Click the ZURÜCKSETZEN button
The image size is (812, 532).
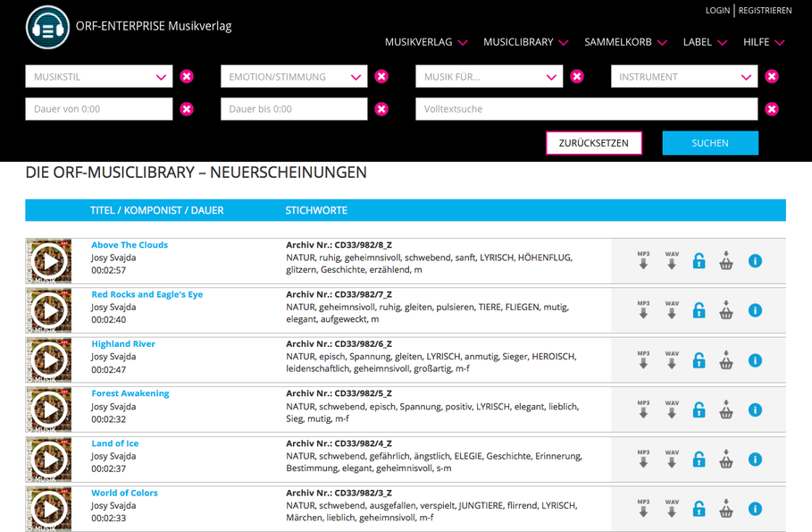pyautogui.click(x=594, y=143)
